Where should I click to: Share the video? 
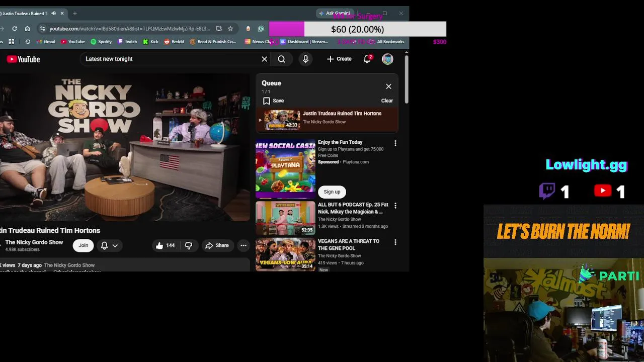[217, 245]
